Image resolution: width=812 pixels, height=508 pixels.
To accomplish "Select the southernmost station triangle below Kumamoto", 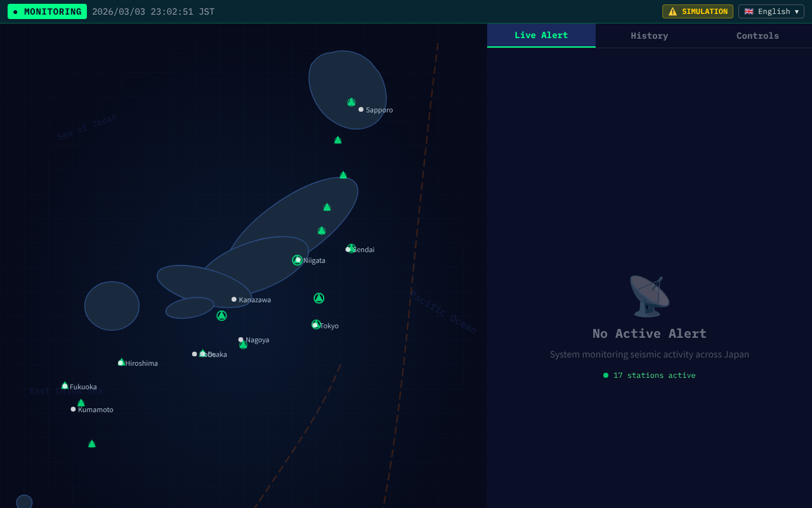I will click(x=92, y=444).
